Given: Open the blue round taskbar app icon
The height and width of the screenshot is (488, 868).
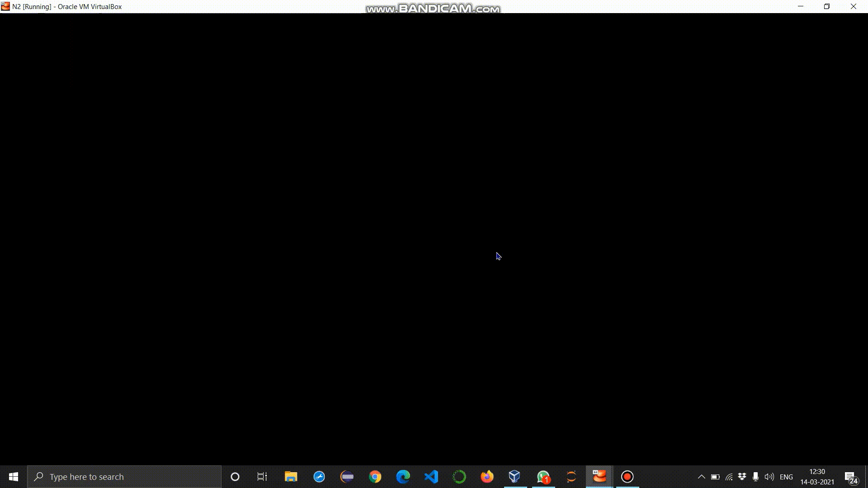Looking at the screenshot, I should [x=319, y=477].
